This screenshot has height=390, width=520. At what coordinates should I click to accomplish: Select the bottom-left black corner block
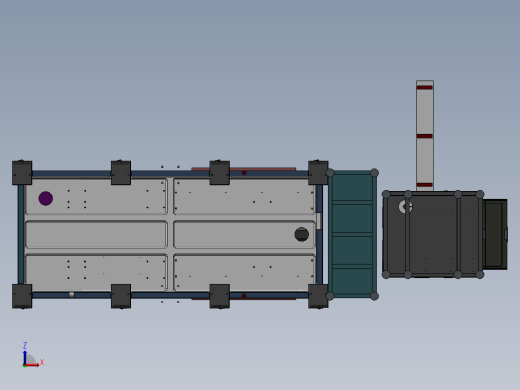(x=22, y=296)
